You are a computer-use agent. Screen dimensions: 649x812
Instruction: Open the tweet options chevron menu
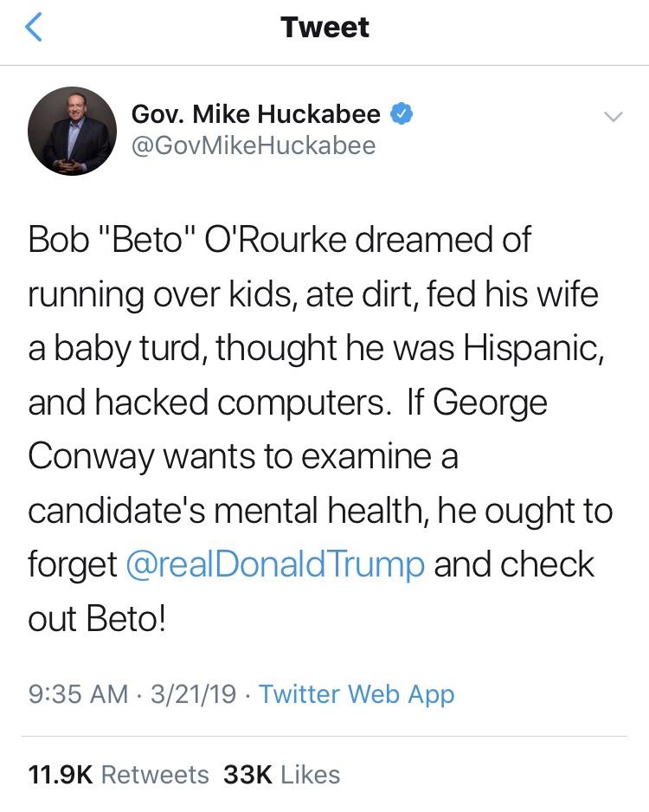pos(612,116)
